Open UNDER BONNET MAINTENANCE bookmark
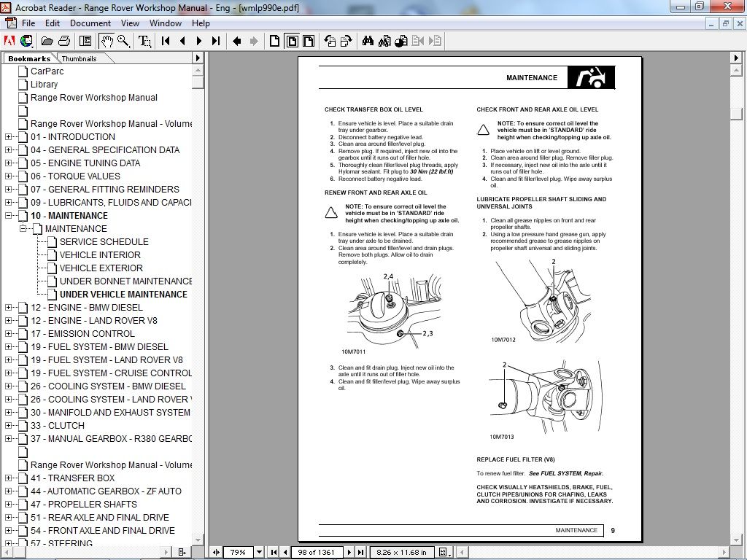 pos(125,281)
